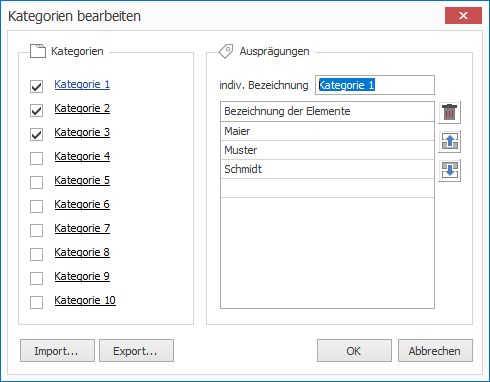The width and height of the screenshot is (490, 382).
Task: Close the Kategorien bearbeiten dialog
Action: pos(463,16)
